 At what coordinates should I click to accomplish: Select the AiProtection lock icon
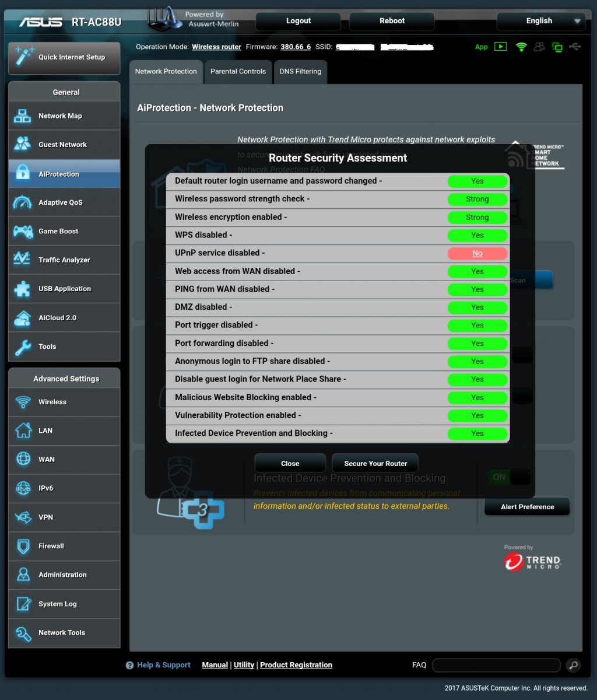coord(23,173)
